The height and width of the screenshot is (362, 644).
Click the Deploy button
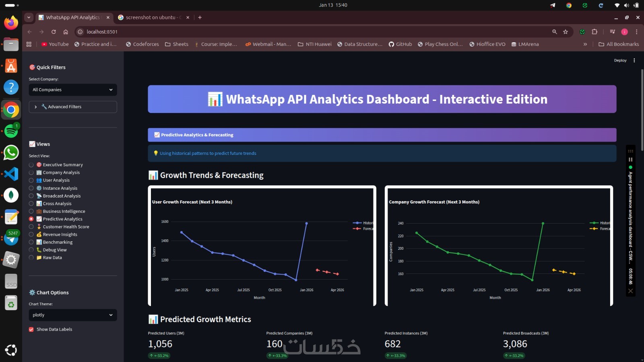620,60
